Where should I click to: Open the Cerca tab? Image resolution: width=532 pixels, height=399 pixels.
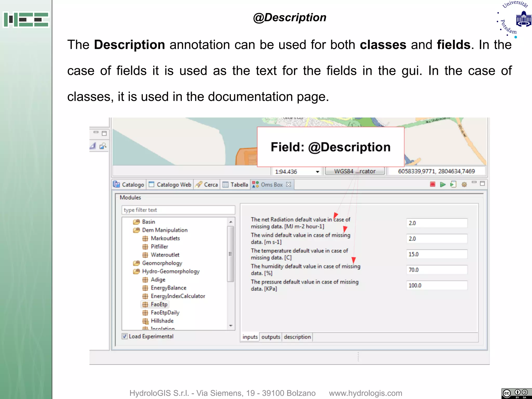pos(207,184)
